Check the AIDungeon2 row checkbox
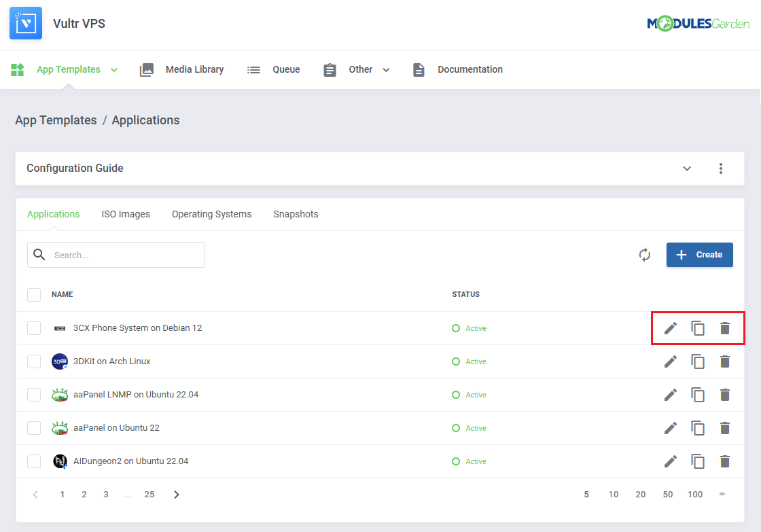This screenshot has width=761, height=532. 34,461
